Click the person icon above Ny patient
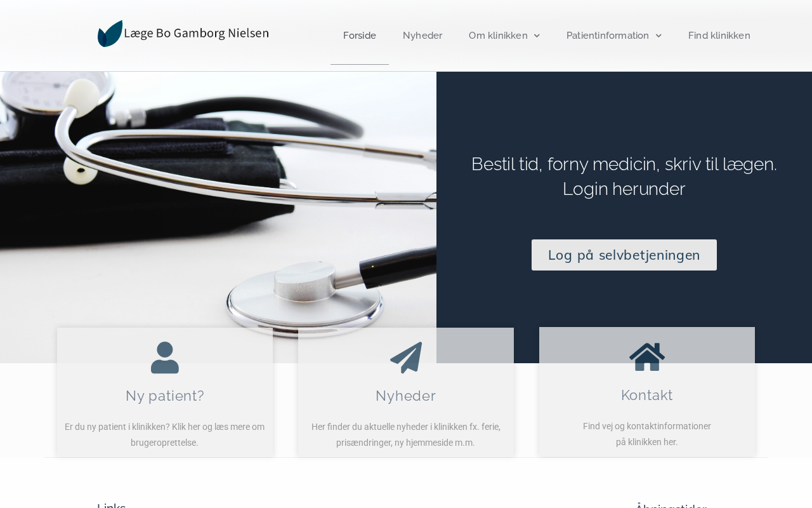The image size is (812, 508). coord(165,358)
